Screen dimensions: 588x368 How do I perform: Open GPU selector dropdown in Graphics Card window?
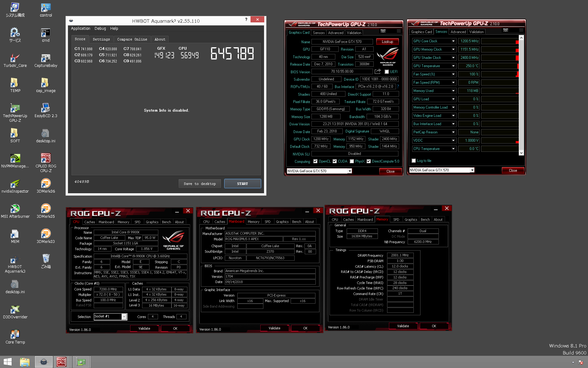[349, 171]
